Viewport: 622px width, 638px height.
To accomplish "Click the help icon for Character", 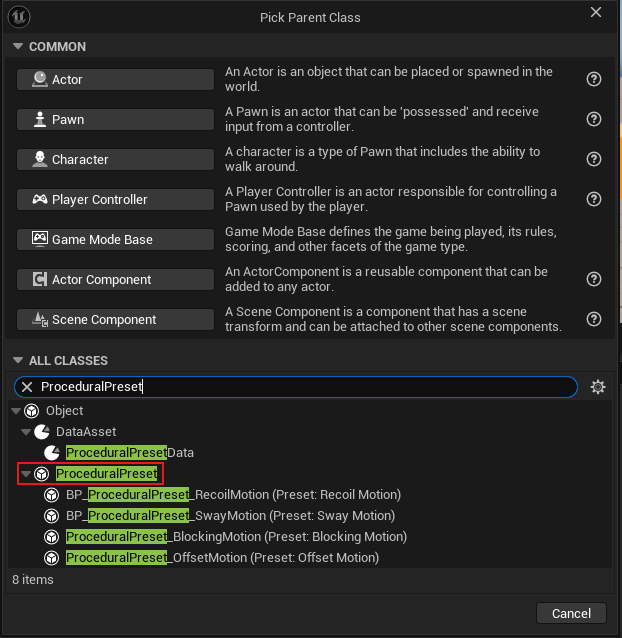I will point(593,159).
